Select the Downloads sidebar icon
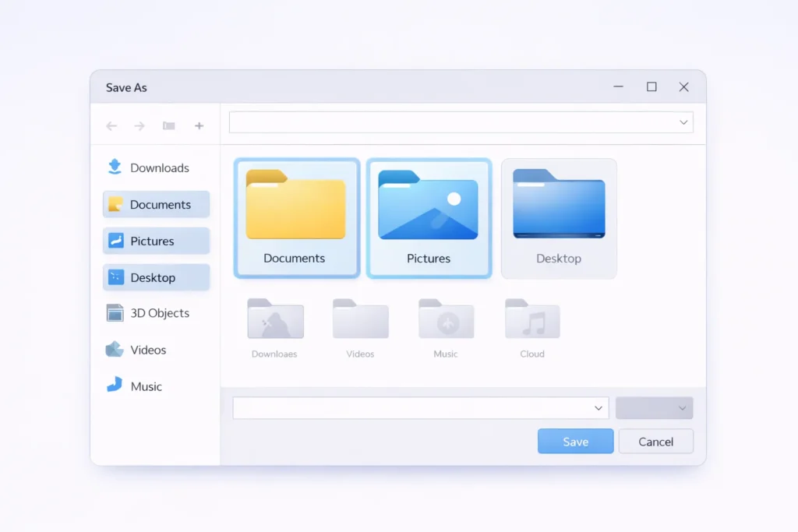This screenshot has width=798, height=532. (x=115, y=167)
